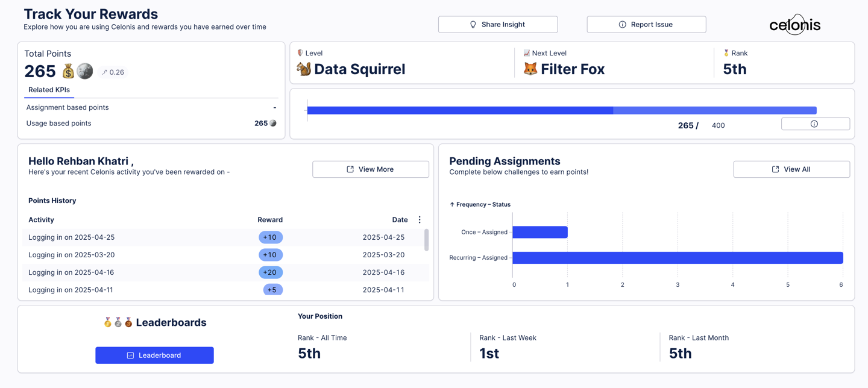Click the medals icon beside Leaderboards
The width and height of the screenshot is (868, 388).
point(118,323)
